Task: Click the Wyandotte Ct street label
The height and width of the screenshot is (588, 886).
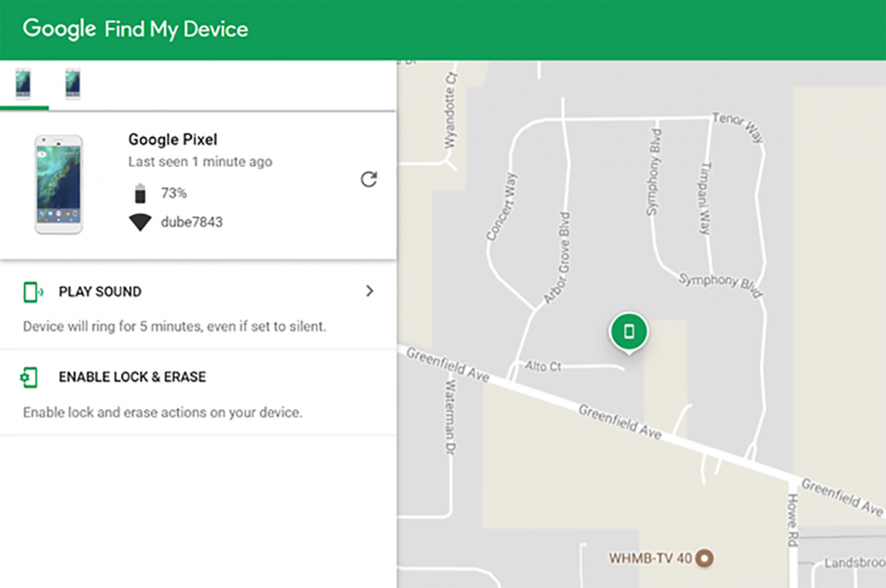Action: [x=450, y=111]
